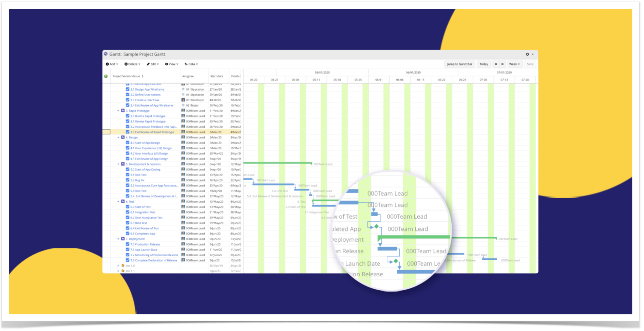Click the previous period double-arrow icon
644x331 pixels.
point(496,64)
